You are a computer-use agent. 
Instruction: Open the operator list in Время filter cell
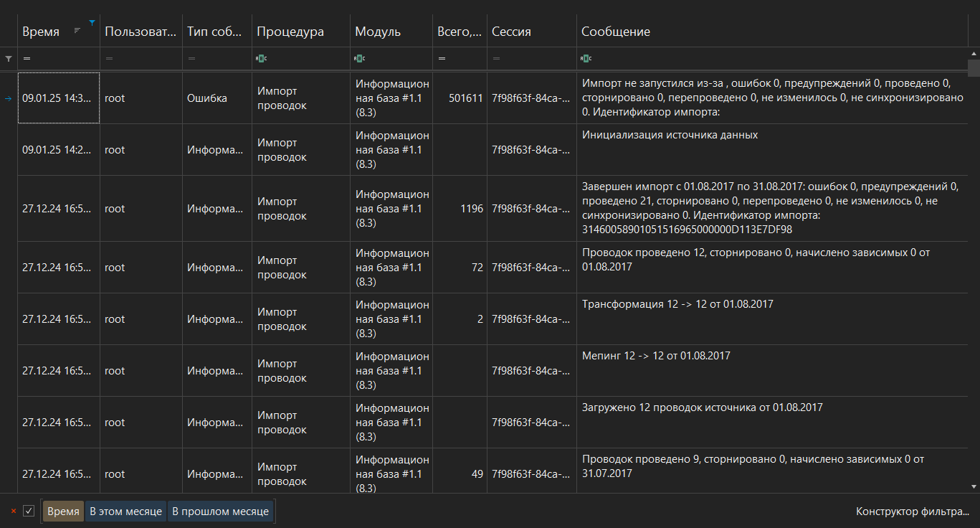pos(26,58)
